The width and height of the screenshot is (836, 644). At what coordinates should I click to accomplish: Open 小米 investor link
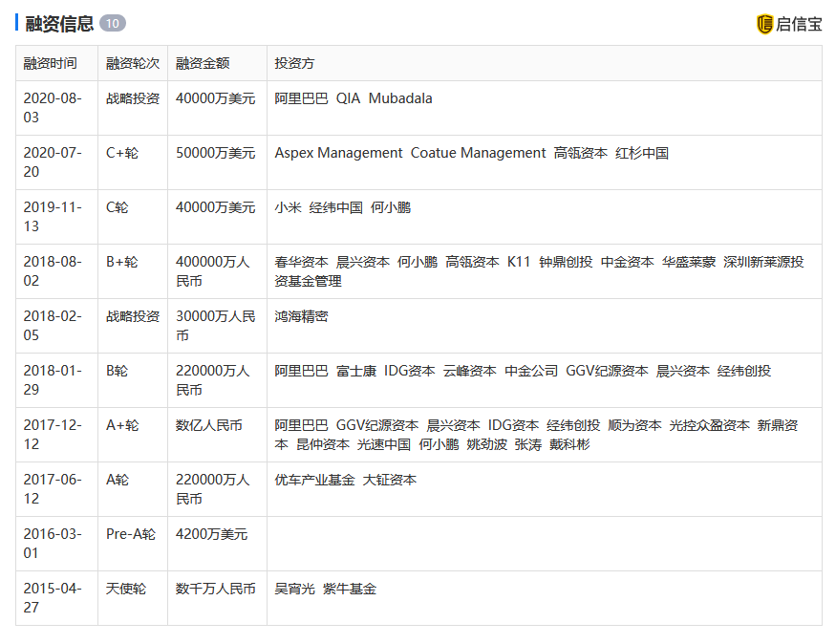[x=288, y=207]
